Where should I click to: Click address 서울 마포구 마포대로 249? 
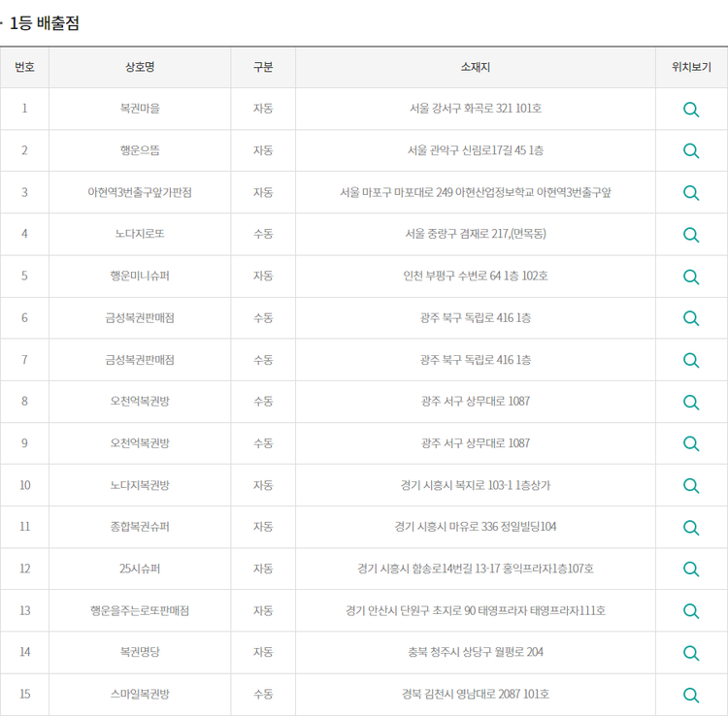(x=396, y=192)
